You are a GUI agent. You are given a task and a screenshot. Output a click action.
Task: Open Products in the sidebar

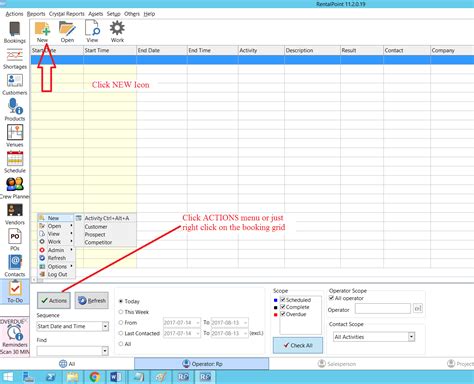(x=15, y=110)
